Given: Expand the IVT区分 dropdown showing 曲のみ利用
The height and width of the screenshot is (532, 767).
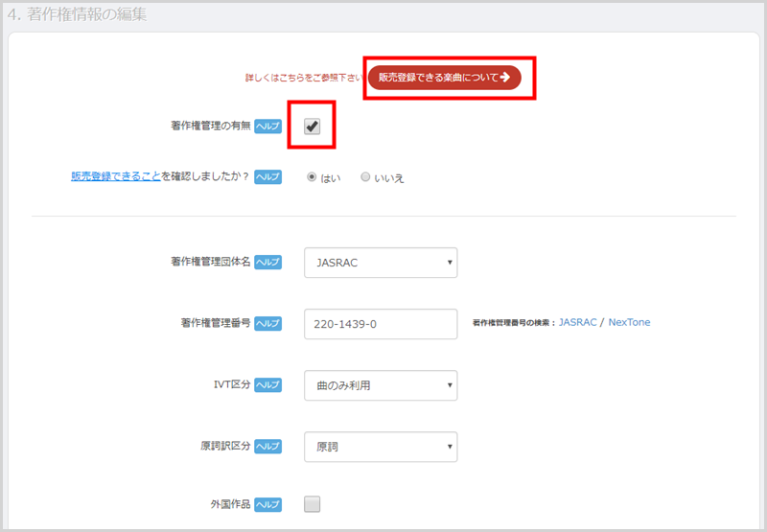Looking at the screenshot, I should pos(381,385).
